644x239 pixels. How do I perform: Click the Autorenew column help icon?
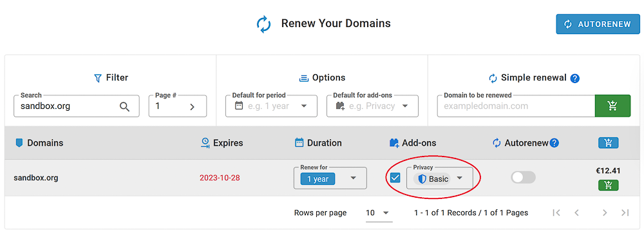coord(554,143)
